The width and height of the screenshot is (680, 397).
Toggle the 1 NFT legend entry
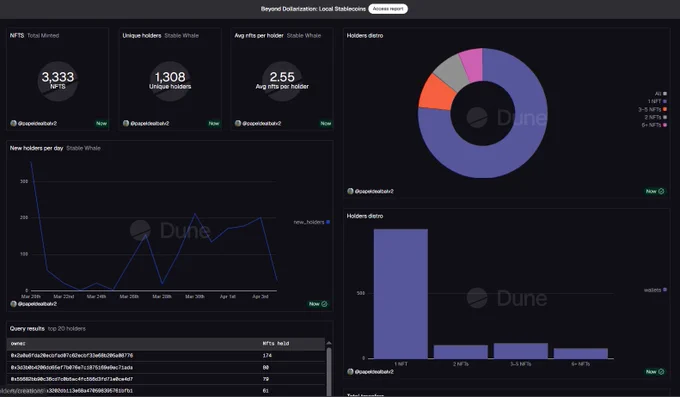click(657, 101)
